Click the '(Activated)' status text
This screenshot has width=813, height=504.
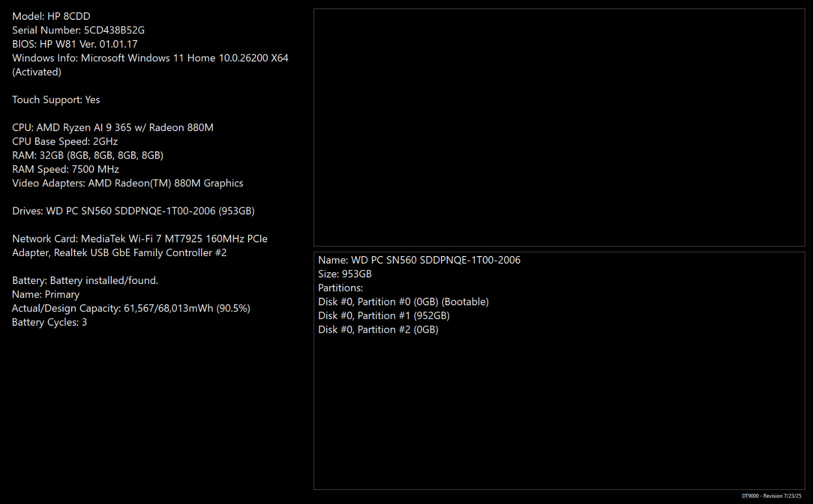point(37,72)
